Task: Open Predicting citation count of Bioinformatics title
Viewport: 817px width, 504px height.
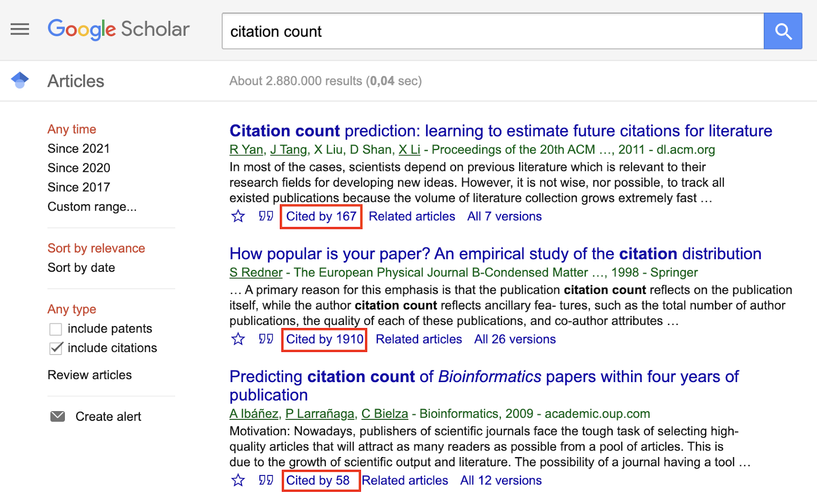Action: [x=484, y=386]
